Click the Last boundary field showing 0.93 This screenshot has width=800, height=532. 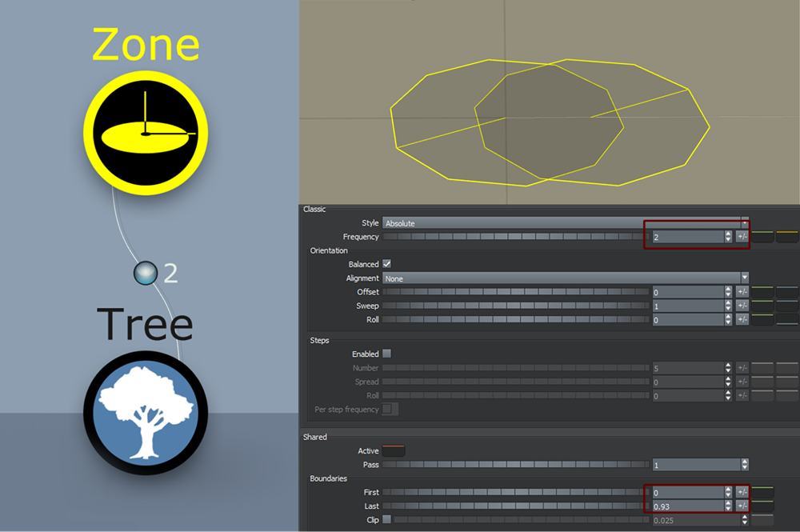[688, 506]
